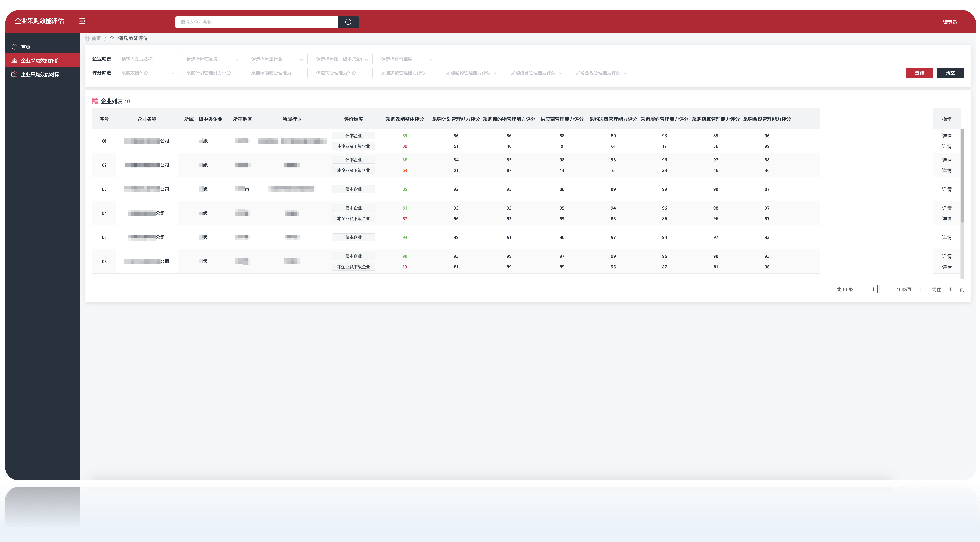Click 评价维度 column header
Screen dimensions: 980x542
coord(353,119)
